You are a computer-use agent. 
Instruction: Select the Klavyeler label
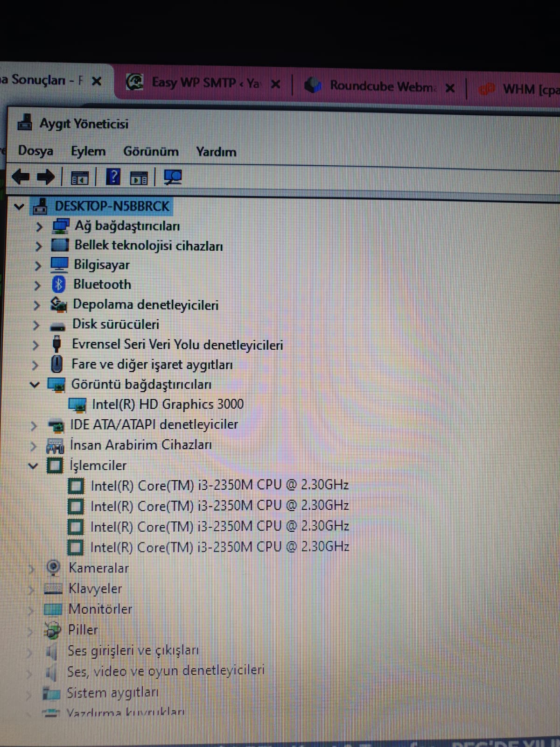coord(95,588)
